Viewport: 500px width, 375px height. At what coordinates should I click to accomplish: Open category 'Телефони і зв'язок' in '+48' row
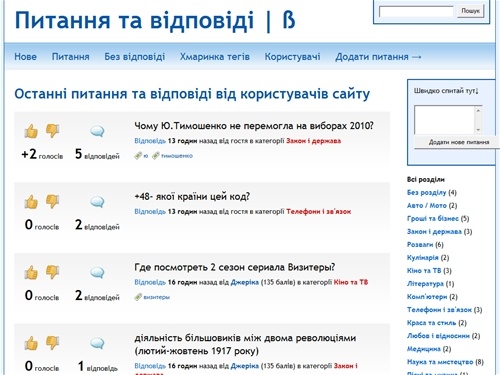[x=318, y=211]
